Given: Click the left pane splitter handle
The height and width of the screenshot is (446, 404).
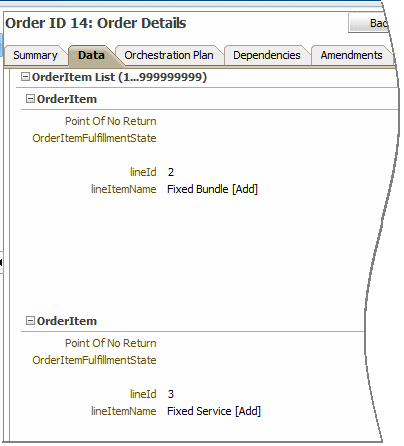Looking at the screenshot, I should pyautogui.click(x=1, y=262).
